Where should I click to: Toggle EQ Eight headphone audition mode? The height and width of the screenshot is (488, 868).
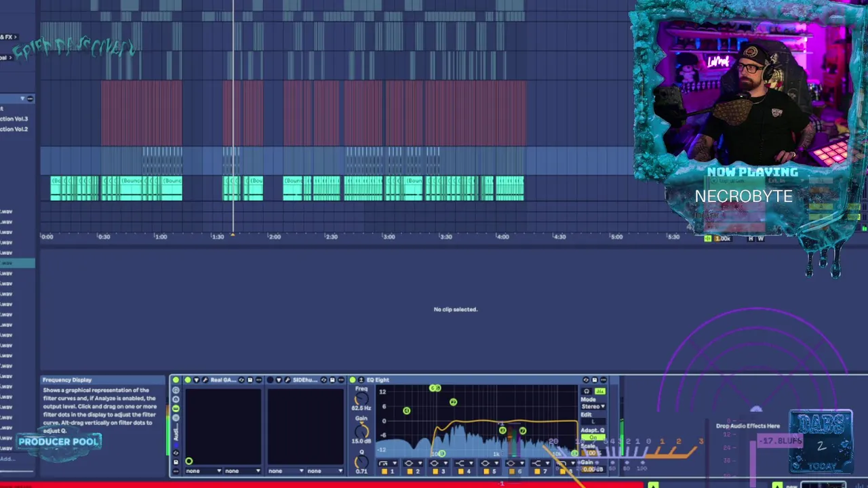tap(587, 391)
